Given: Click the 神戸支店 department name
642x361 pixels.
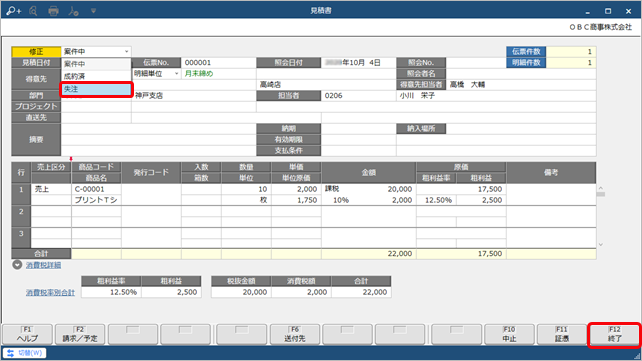Looking at the screenshot, I should point(149,96).
